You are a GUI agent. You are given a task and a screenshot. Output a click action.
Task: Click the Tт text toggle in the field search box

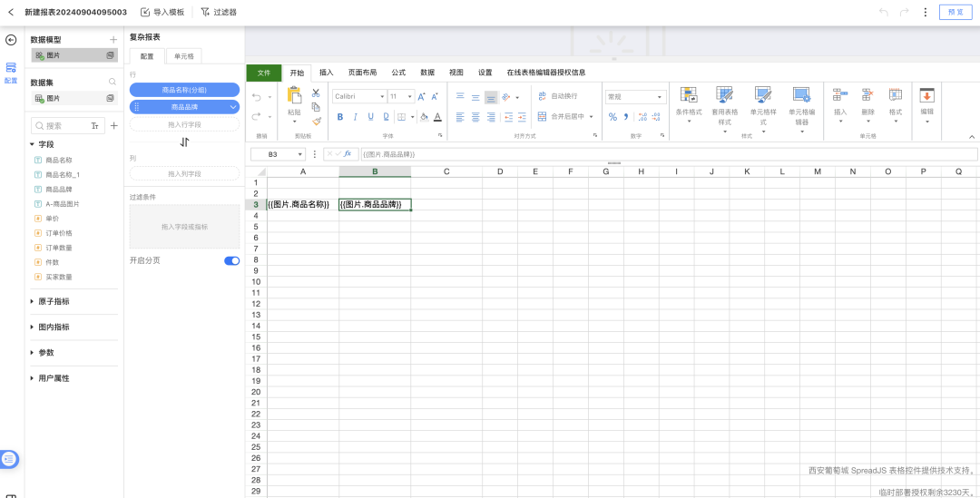tap(95, 125)
